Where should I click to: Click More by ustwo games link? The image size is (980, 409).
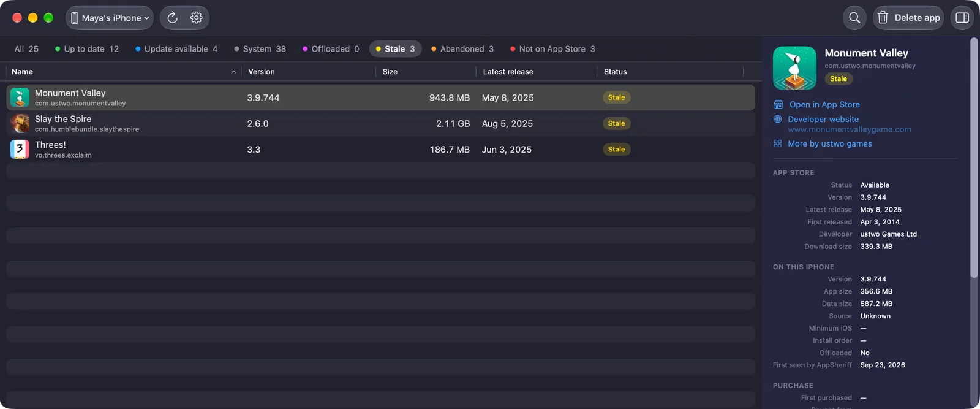830,143
